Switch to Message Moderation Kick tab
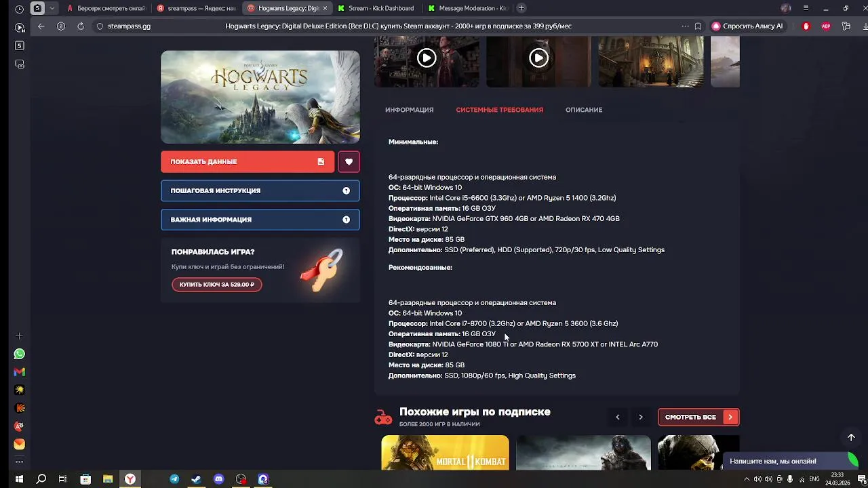This screenshot has height=488, width=868. click(x=468, y=8)
